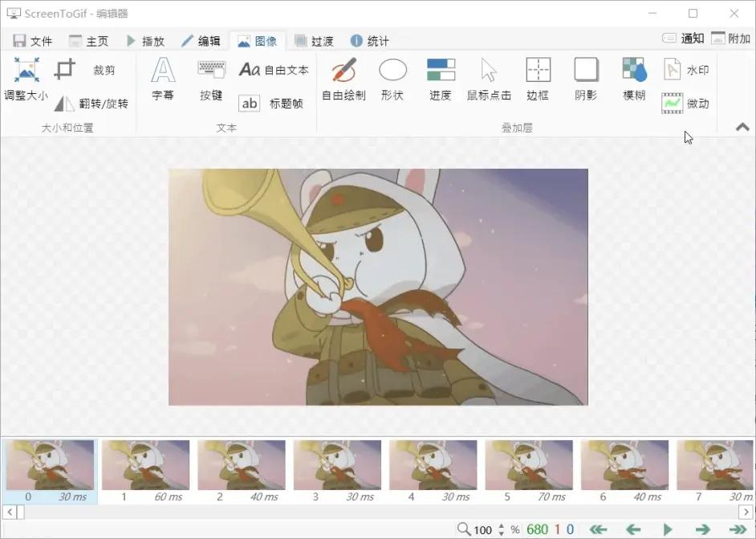Select frame 6 thumbnail

point(625,472)
